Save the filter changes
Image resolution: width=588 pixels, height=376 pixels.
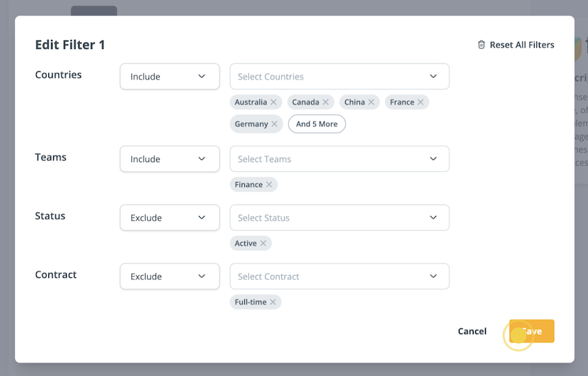pos(531,331)
